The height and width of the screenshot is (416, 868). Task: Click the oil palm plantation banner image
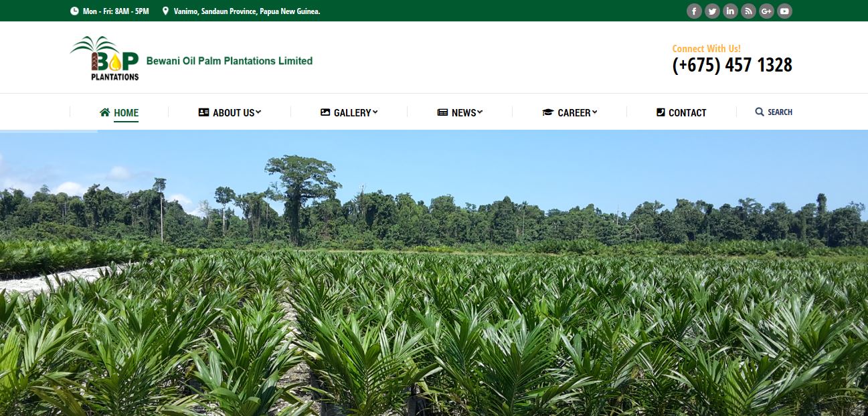point(434,273)
